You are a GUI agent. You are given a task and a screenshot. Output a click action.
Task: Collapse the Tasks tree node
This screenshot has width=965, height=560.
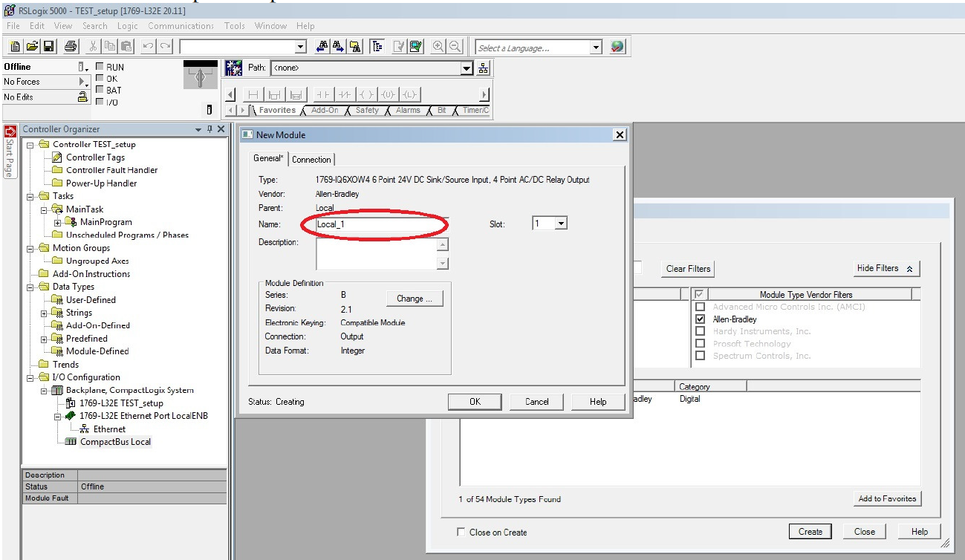click(x=30, y=196)
